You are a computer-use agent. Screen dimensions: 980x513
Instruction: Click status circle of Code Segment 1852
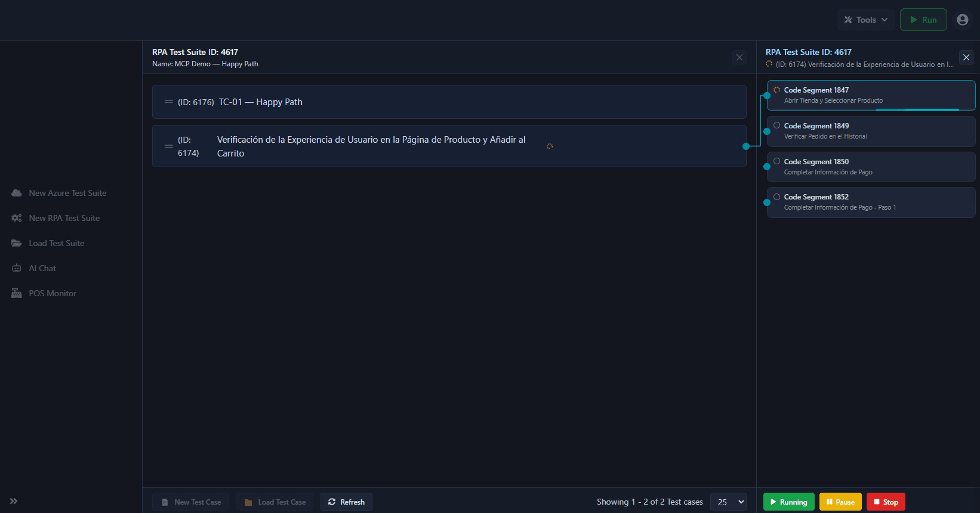pos(777,196)
